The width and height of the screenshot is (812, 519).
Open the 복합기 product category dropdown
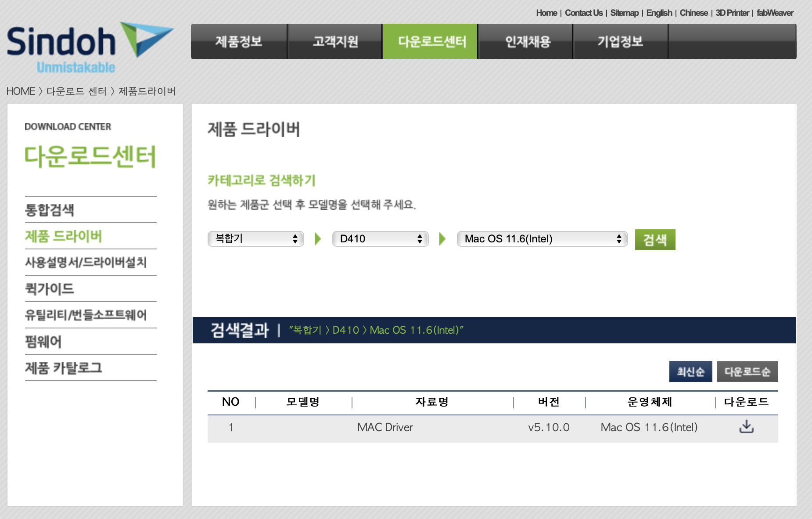(x=256, y=239)
